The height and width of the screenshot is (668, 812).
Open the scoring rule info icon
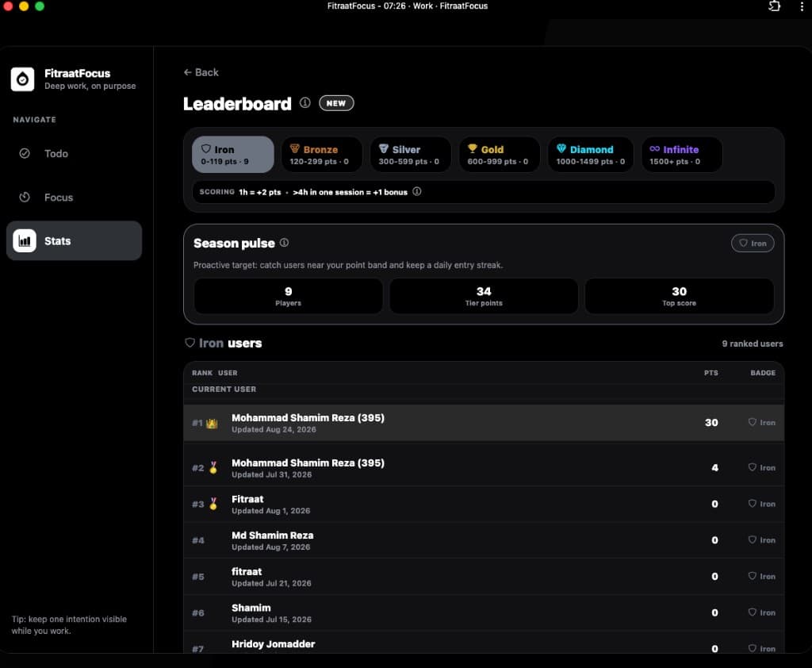click(x=417, y=192)
